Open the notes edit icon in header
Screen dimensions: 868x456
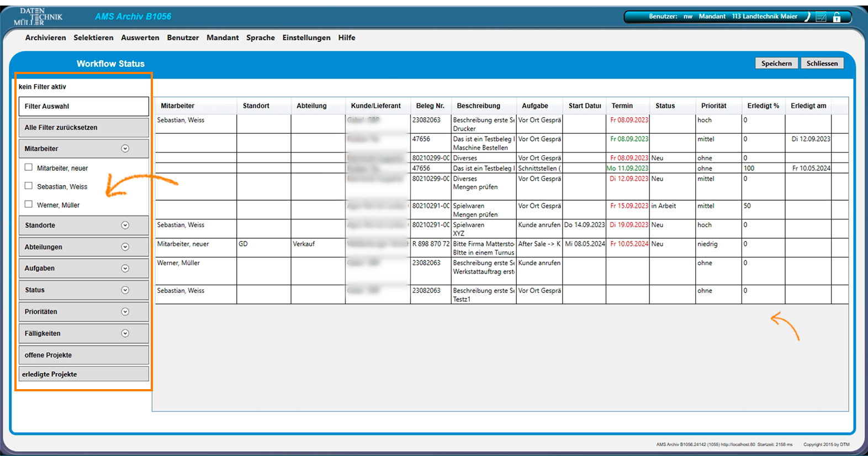point(821,17)
